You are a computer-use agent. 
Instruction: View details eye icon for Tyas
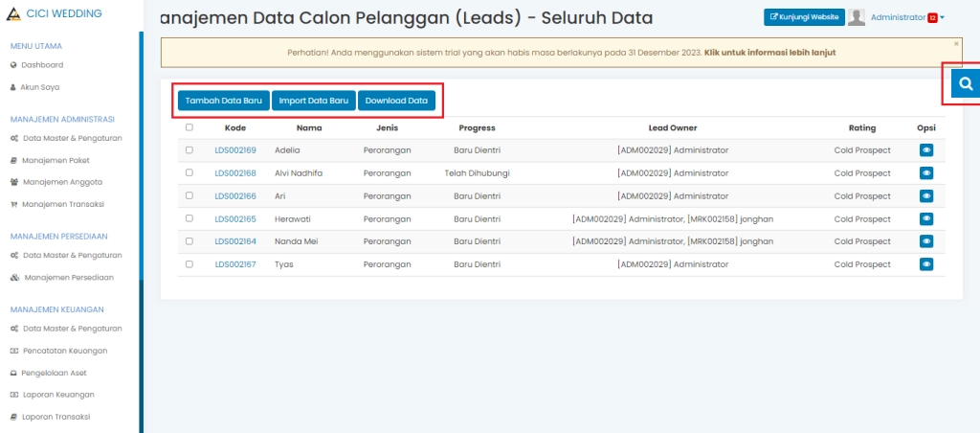(x=926, y=264)
